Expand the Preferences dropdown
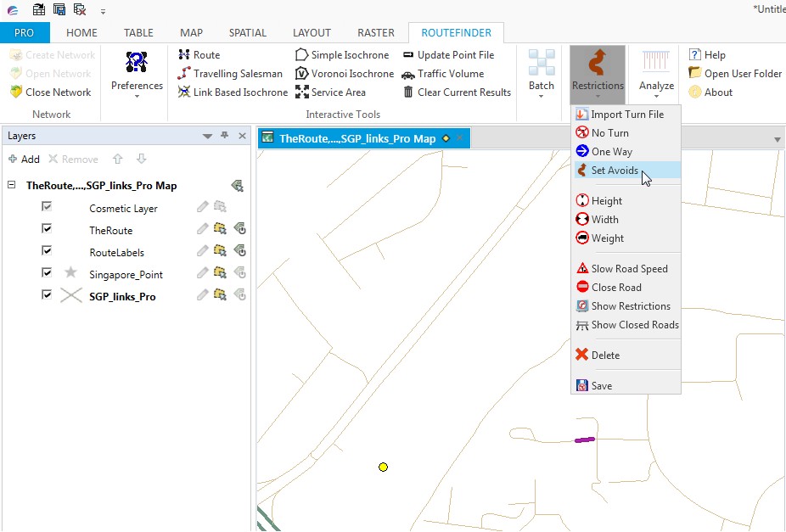 click(x=137, y=95)
